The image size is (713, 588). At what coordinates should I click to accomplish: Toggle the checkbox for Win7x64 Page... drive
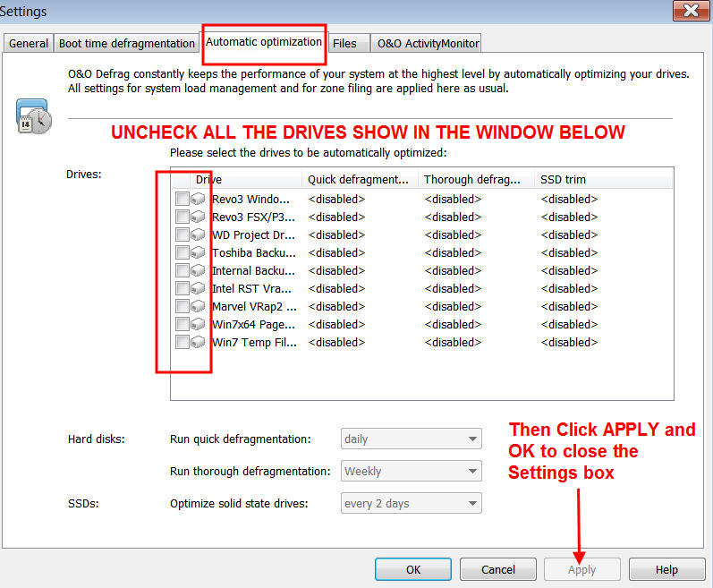pyautogui.click(x=182, y=324)
